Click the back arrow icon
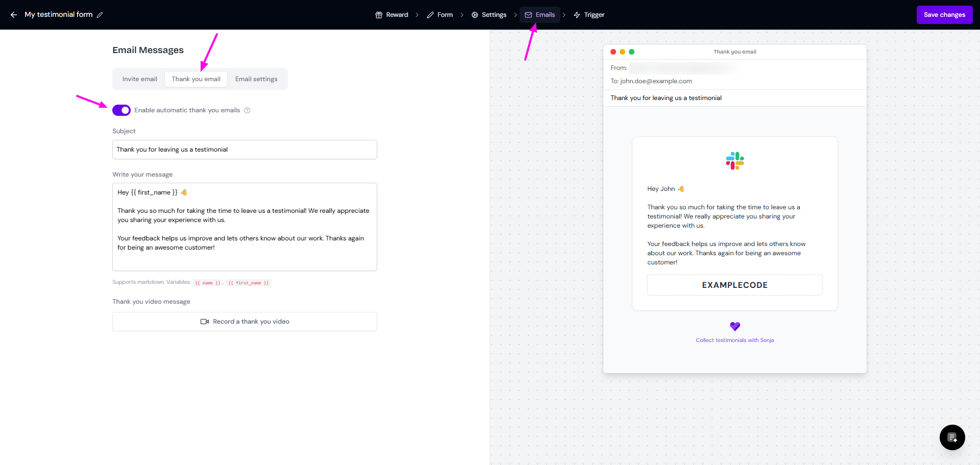The height and width of the screenshot is (465, 980). [14, 15]
